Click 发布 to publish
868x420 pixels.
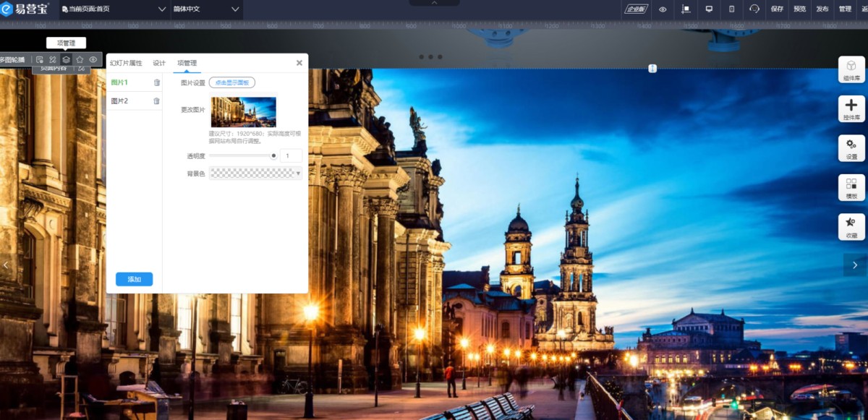pyautogui.click(x=822, y=9)
